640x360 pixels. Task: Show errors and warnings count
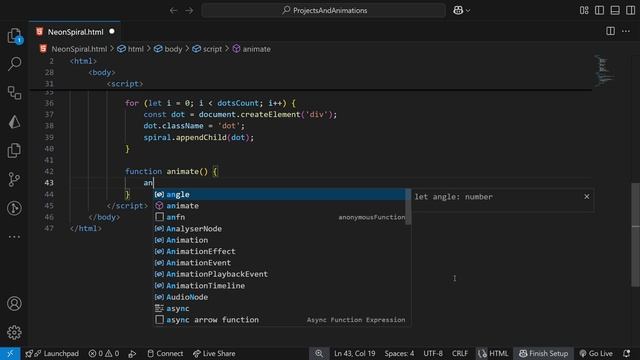click(104, 353)
